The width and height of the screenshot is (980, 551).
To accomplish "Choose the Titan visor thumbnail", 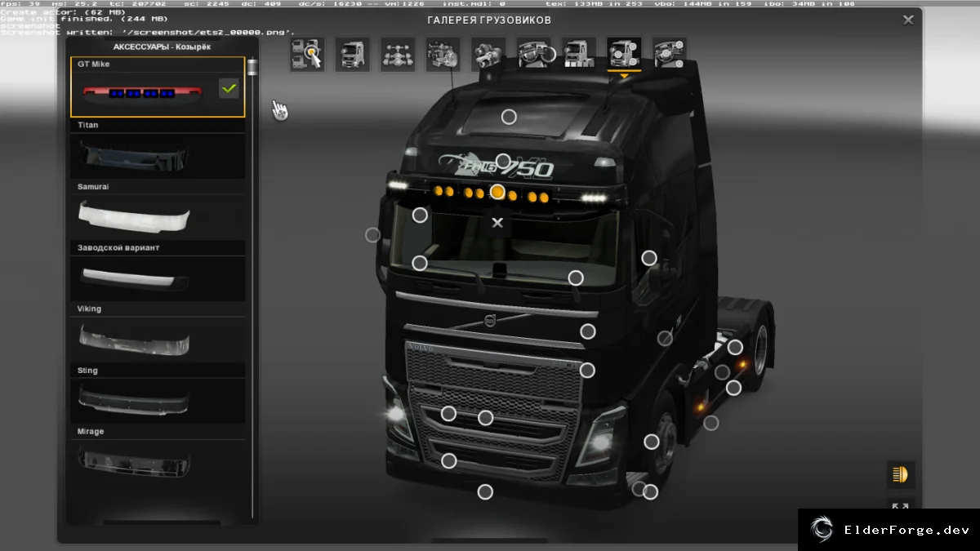I will click(x=158, y=155).
